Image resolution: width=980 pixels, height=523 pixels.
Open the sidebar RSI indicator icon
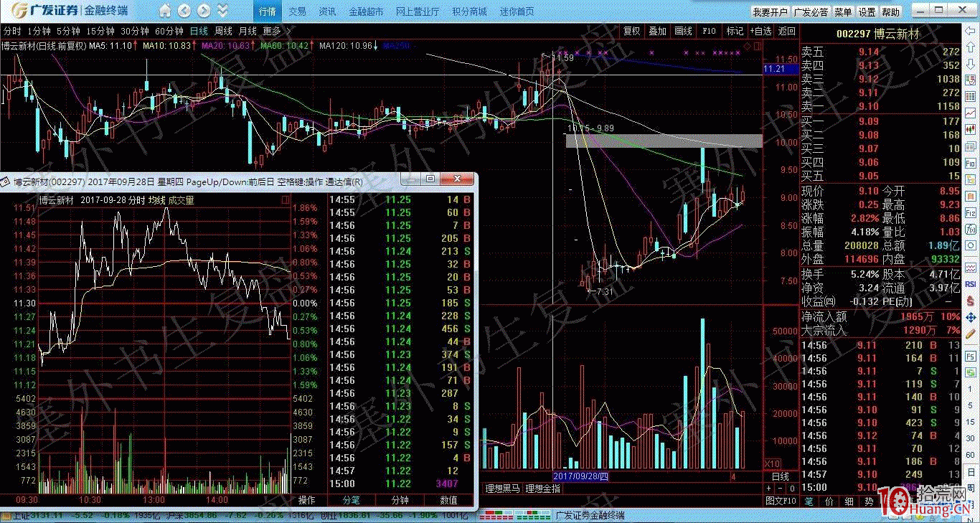tap(971, 284)
